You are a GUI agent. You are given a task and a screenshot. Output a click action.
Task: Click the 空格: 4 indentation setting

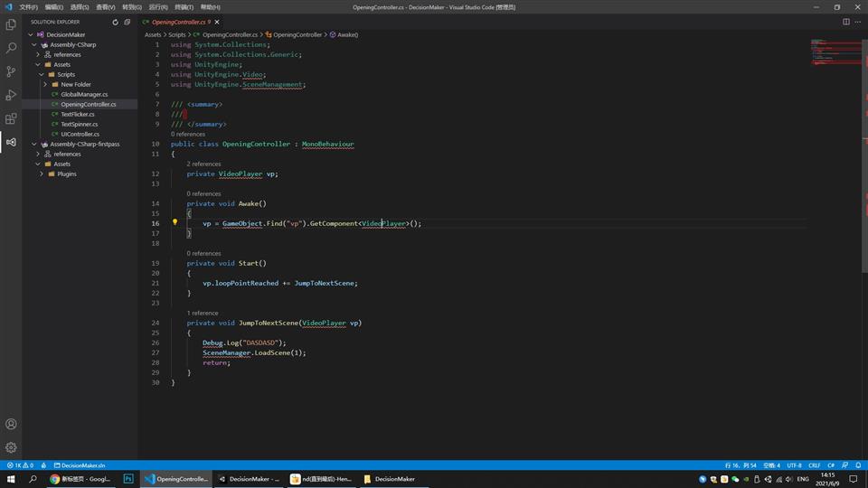pyautogui.click(x=771, y=465)
